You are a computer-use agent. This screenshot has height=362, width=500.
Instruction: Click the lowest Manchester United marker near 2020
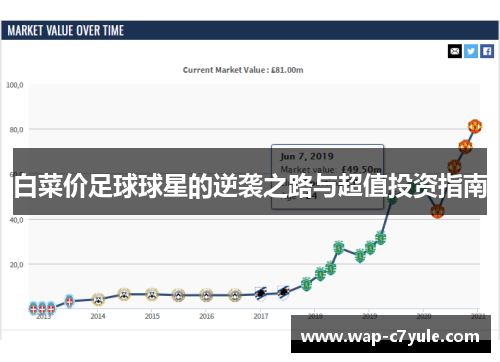coord(437,211)
